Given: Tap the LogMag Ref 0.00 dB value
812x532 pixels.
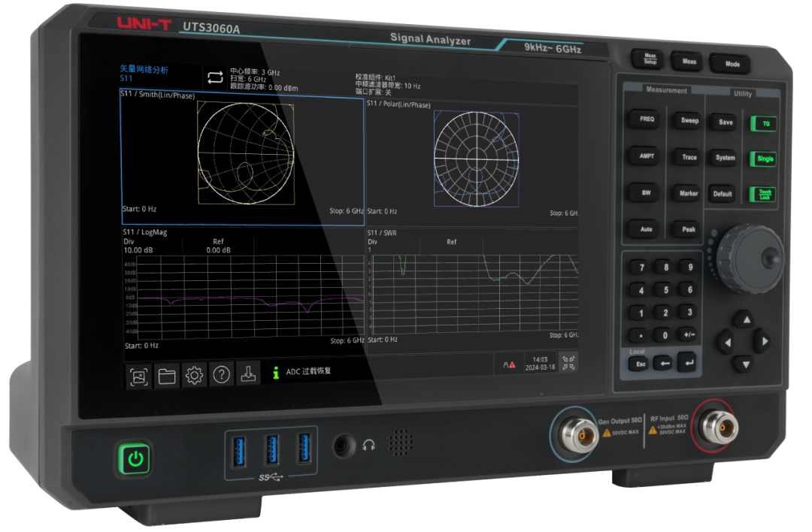Looking at the screenshot, I should point(218,250).
